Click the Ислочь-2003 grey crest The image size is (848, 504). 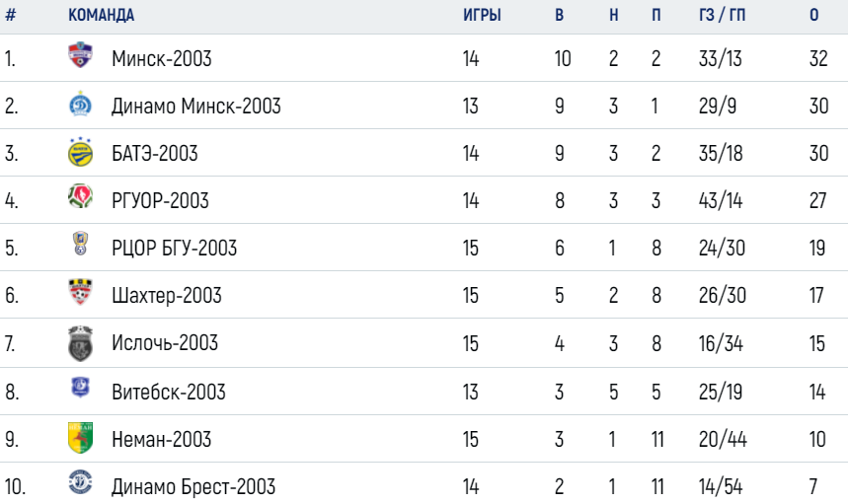pos(80,343)
